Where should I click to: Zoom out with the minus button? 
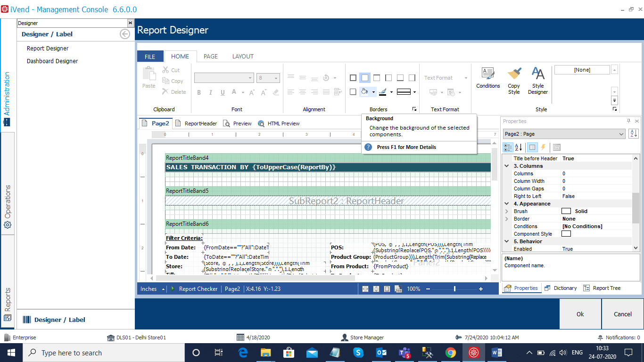(429, 289)
